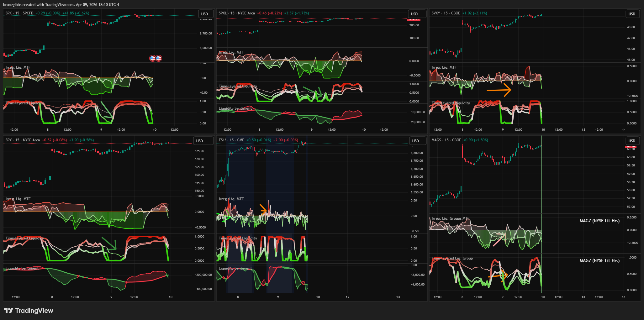Select Time-layered Liquidity label on ES1! chart
644x320 pixels.
[x=238, y=238]
